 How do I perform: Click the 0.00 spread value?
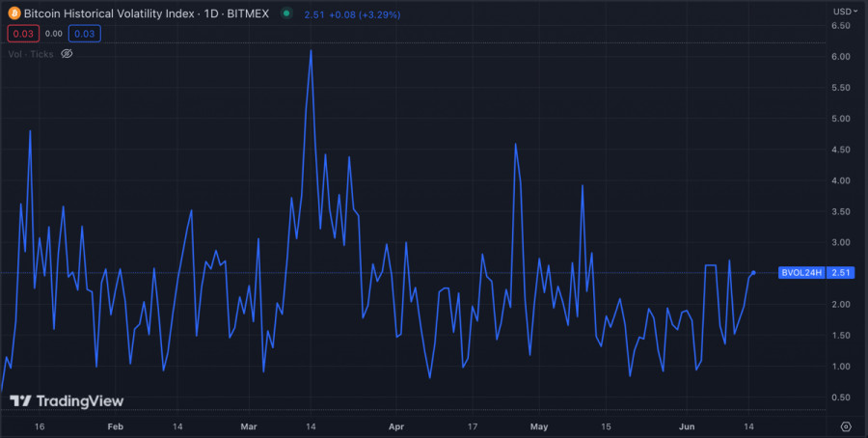(54, 34)
